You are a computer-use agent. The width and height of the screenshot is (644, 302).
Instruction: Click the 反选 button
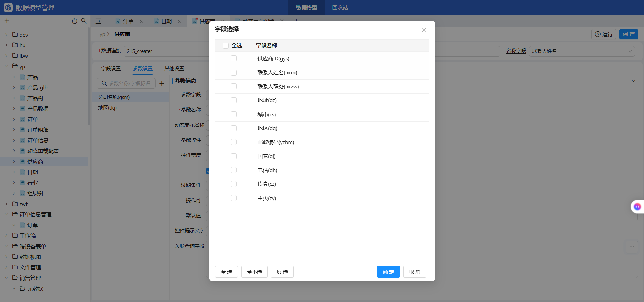coord(282,272)
